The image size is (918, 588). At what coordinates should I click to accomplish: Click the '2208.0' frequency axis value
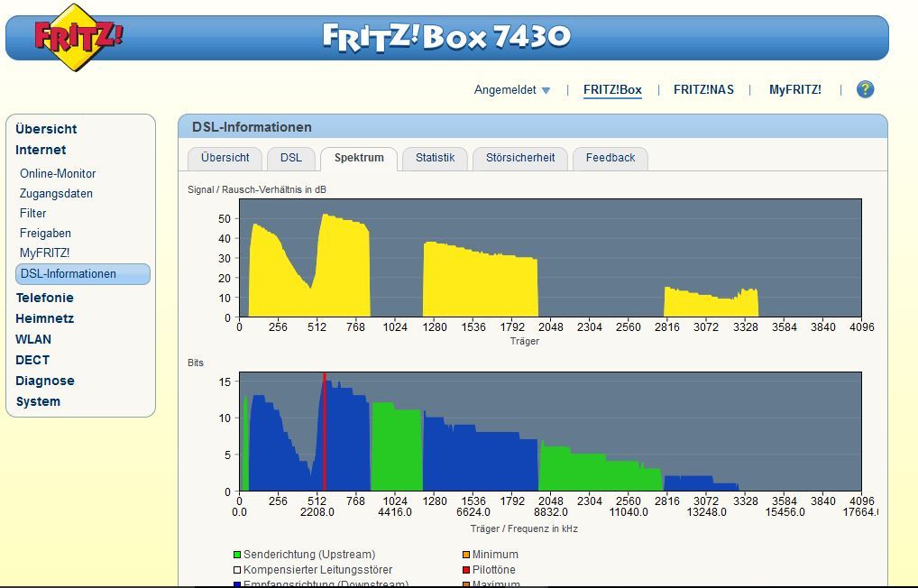coord(317,512)
